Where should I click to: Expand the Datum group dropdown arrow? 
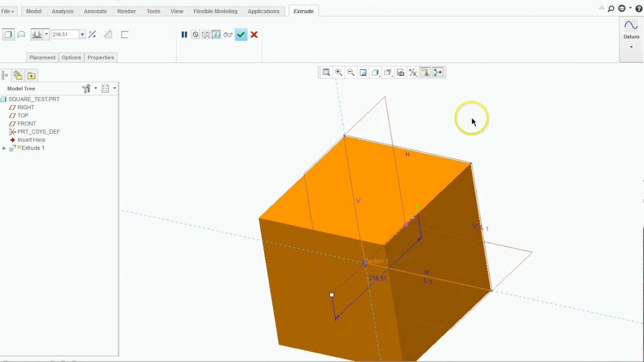(x=631, y=47)
